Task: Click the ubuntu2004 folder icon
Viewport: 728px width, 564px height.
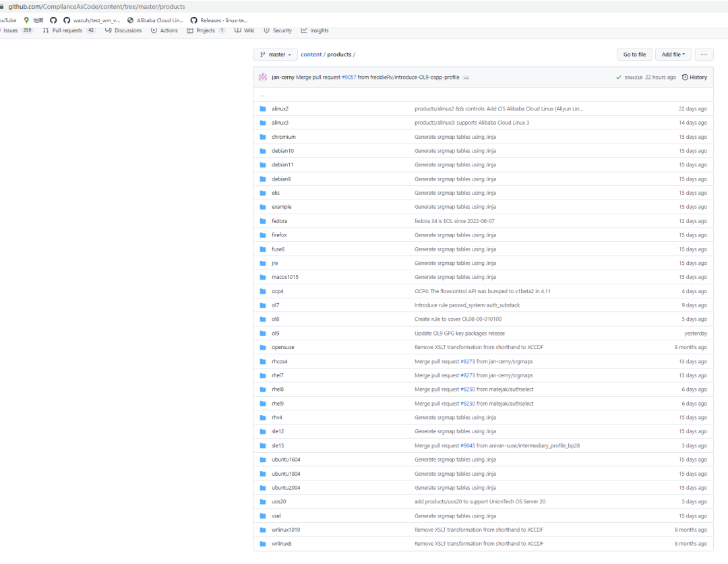Action: click(263, 488)
